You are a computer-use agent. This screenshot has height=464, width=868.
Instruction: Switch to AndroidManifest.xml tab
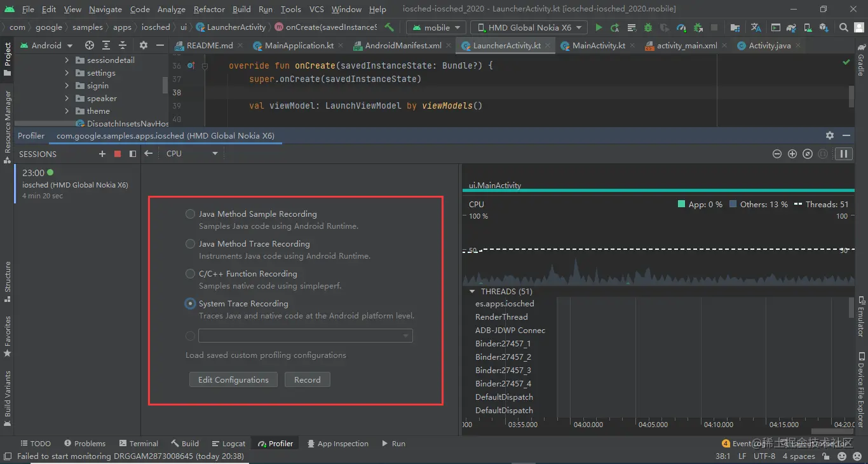(403, 46)
